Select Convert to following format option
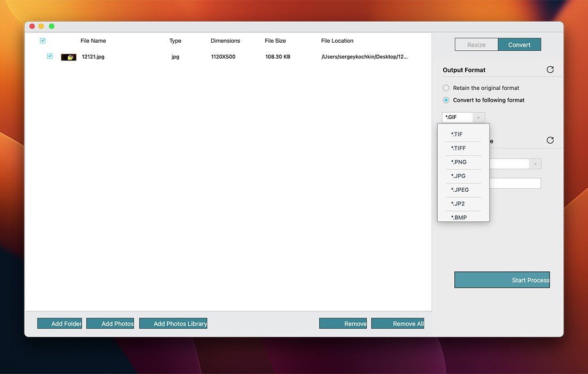Viewport: 588px width, 374px height. tap(446, 100)
